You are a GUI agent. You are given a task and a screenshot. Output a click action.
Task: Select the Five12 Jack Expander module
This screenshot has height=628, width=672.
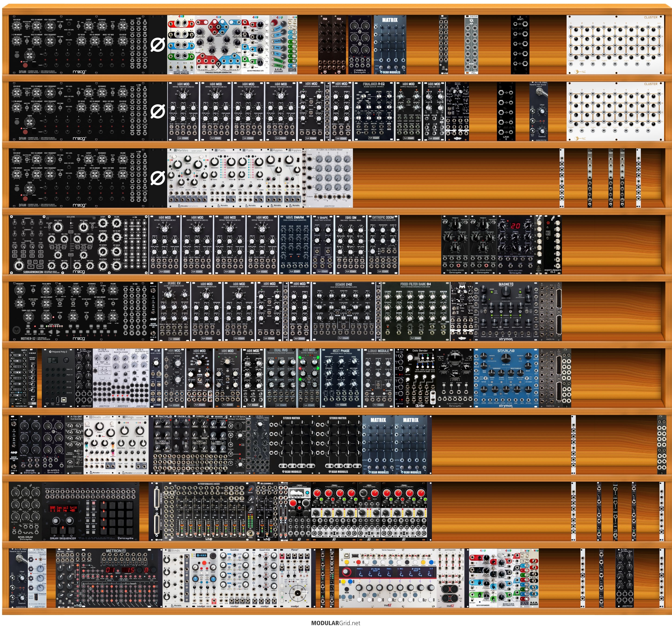pos(450,578)
